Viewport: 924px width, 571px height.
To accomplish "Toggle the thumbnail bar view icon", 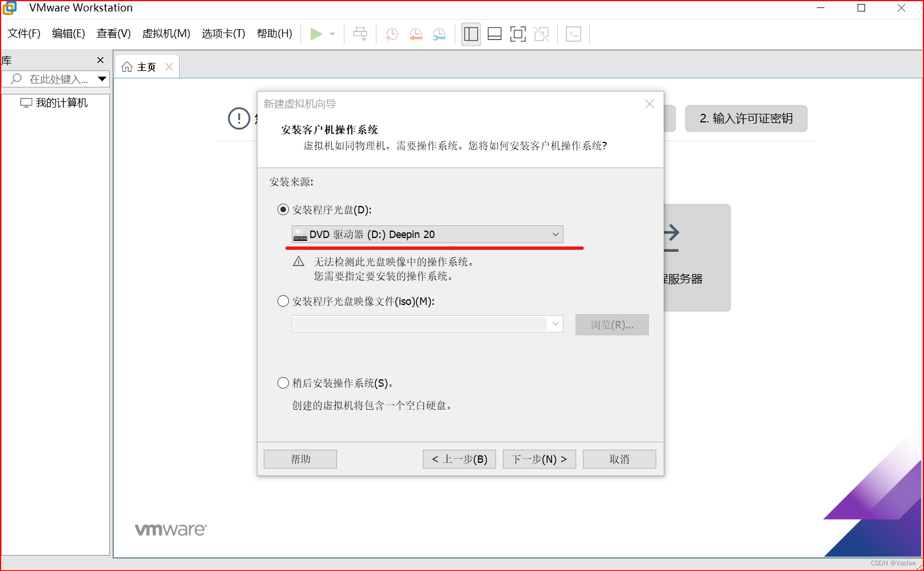I will 494,34.
